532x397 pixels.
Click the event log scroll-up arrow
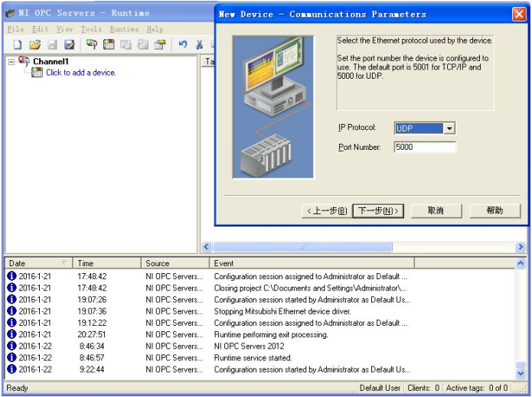point(521,263)
